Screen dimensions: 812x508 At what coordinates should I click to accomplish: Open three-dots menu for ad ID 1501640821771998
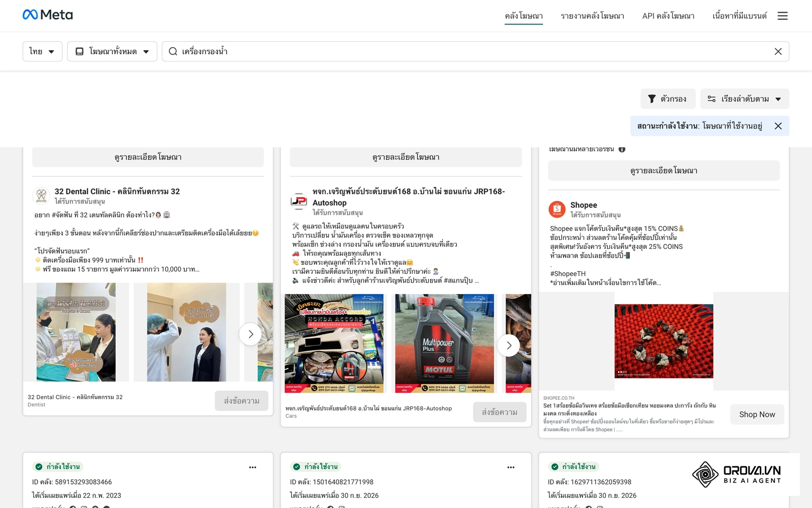click(511, 467)
